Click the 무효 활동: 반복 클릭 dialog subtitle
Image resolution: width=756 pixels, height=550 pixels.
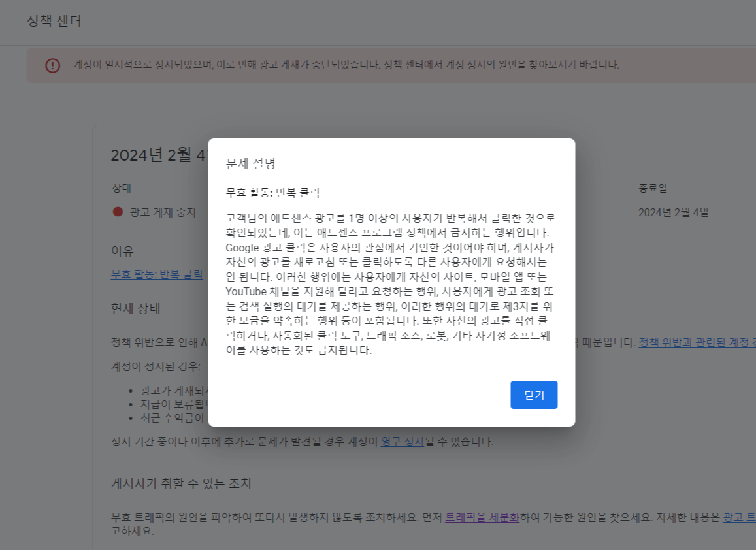click(x=273, y=193)
